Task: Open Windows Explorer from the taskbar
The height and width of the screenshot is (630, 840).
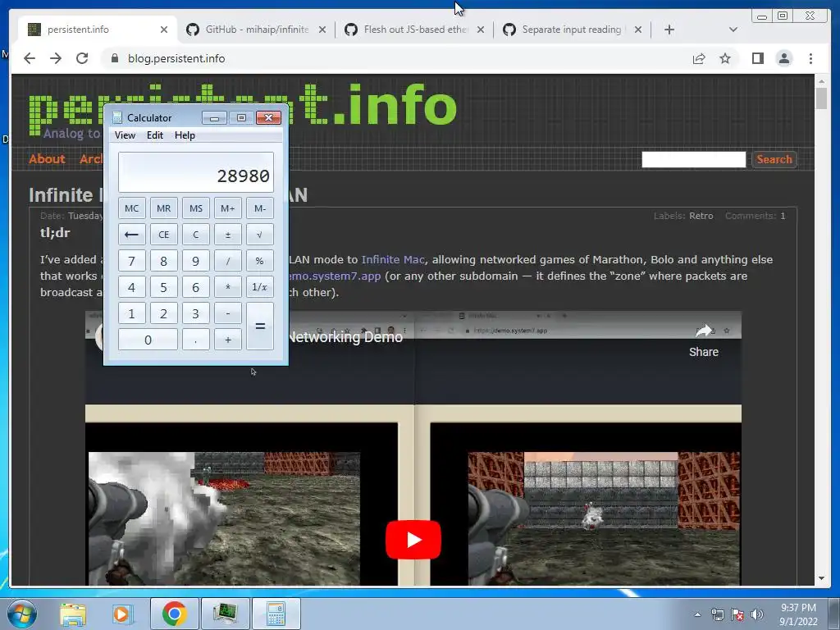Action: point(73,614)
